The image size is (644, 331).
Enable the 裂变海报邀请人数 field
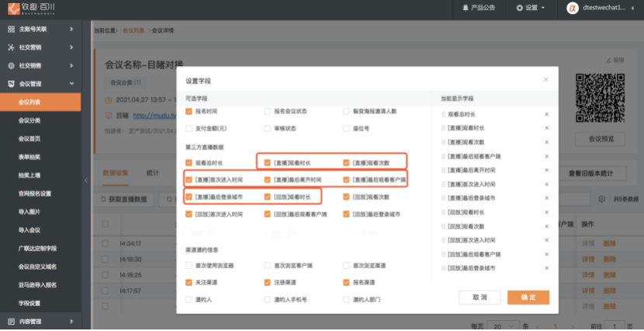coord(346,111)
